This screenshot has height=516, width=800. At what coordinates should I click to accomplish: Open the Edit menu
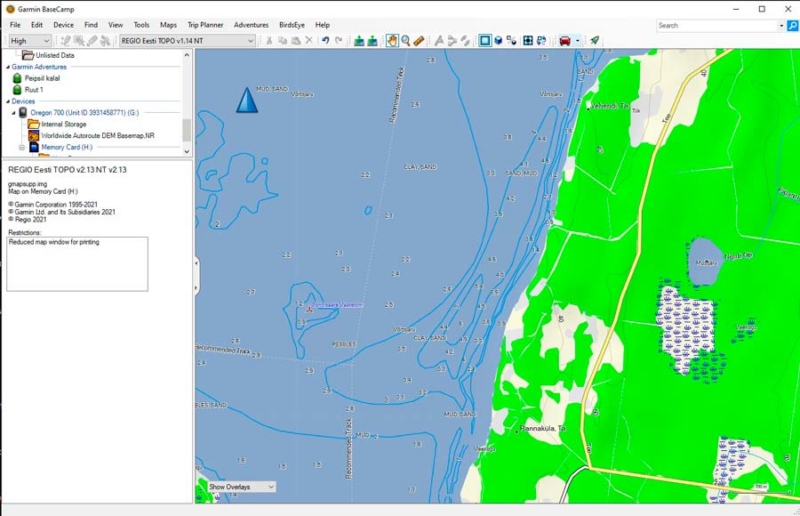pyautogui.click(x=37, y=24)
